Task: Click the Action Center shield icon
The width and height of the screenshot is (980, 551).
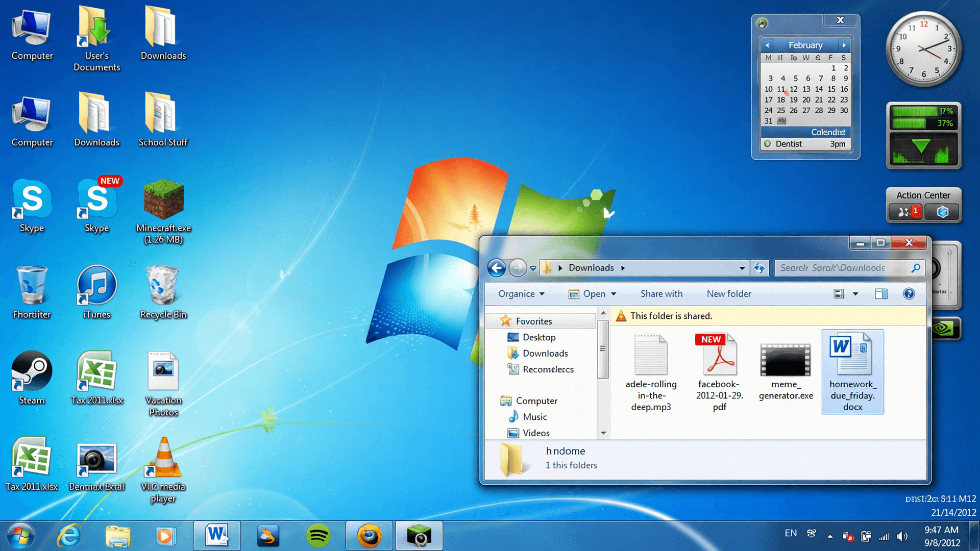Action: [x=942, y=212]
